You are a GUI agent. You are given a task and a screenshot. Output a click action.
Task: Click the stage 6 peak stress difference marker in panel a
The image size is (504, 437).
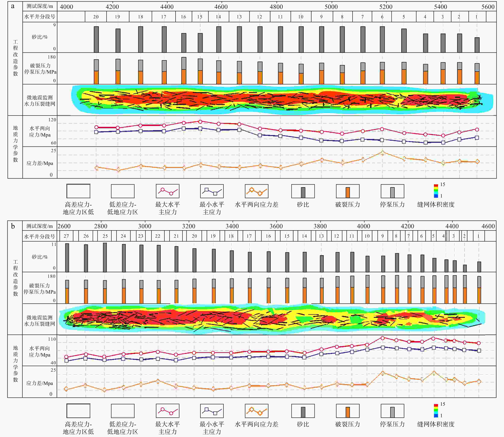click(x=382, y=153)
